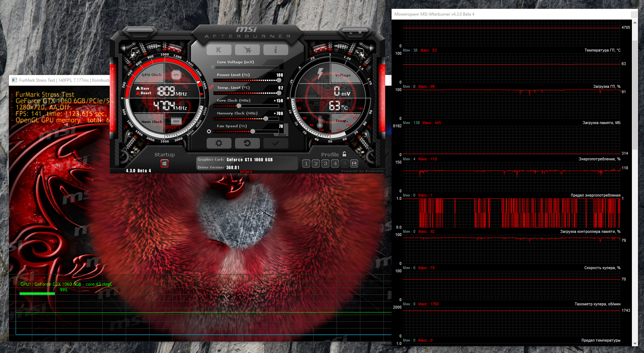This screenshot has height=353, width=644.
Task: Click the floppy disk save profile icon
Action: click(354, 164)
